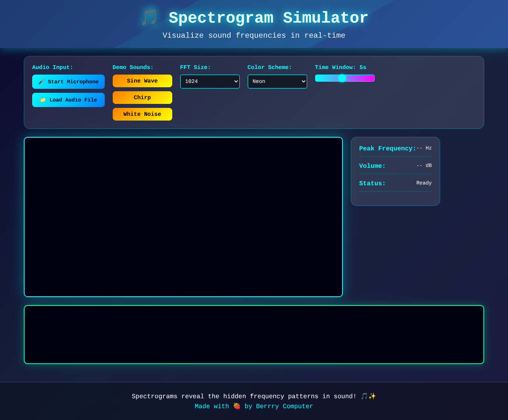
Task: Click the waveform display strip below the spectrogram
Action: pos(254,334)
